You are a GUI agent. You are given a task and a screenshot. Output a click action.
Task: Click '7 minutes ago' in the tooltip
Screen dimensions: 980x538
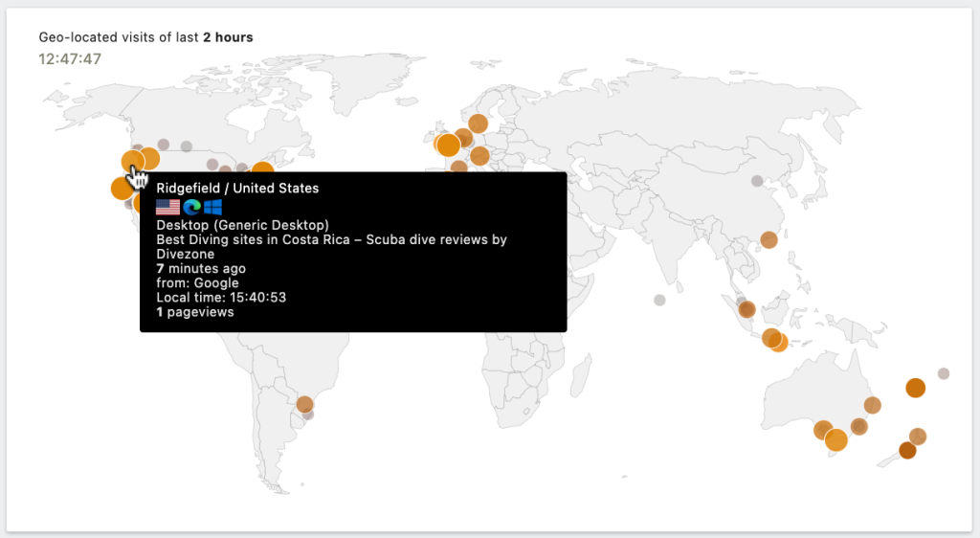pos(201,269)
